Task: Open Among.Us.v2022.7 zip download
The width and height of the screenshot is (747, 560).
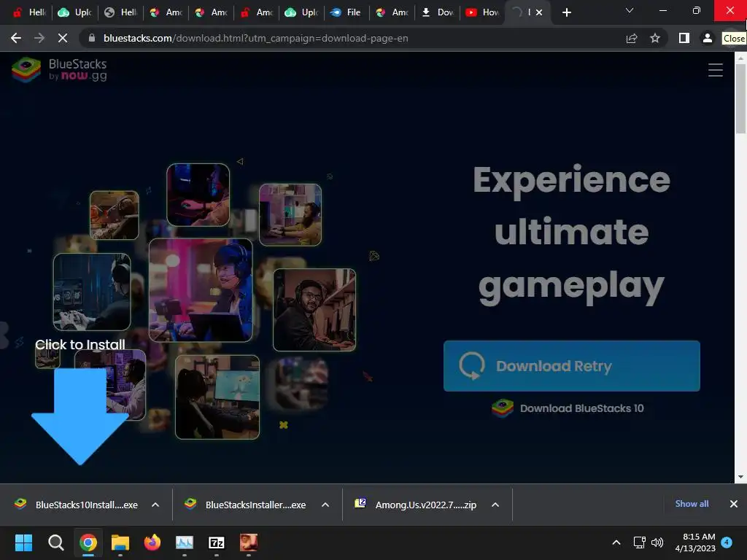Action: 415,505
